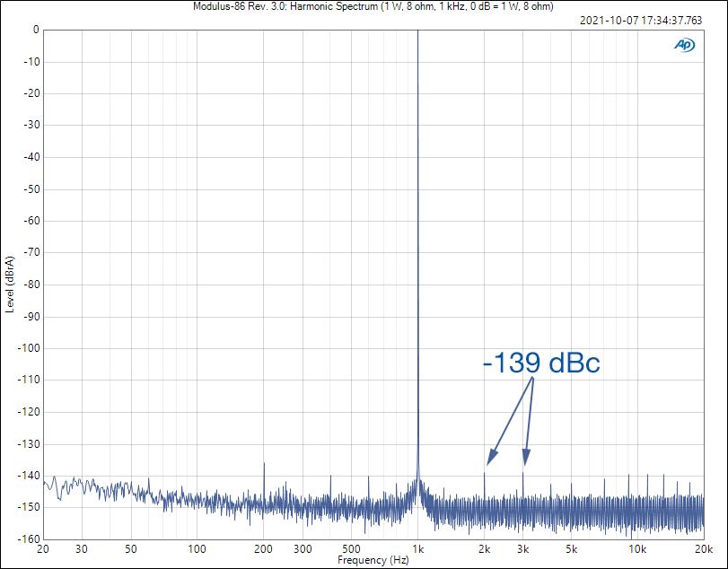Click the AP logo in the graph corner
The height and width of the screenshot is (569, 728).
pos(684,45)
